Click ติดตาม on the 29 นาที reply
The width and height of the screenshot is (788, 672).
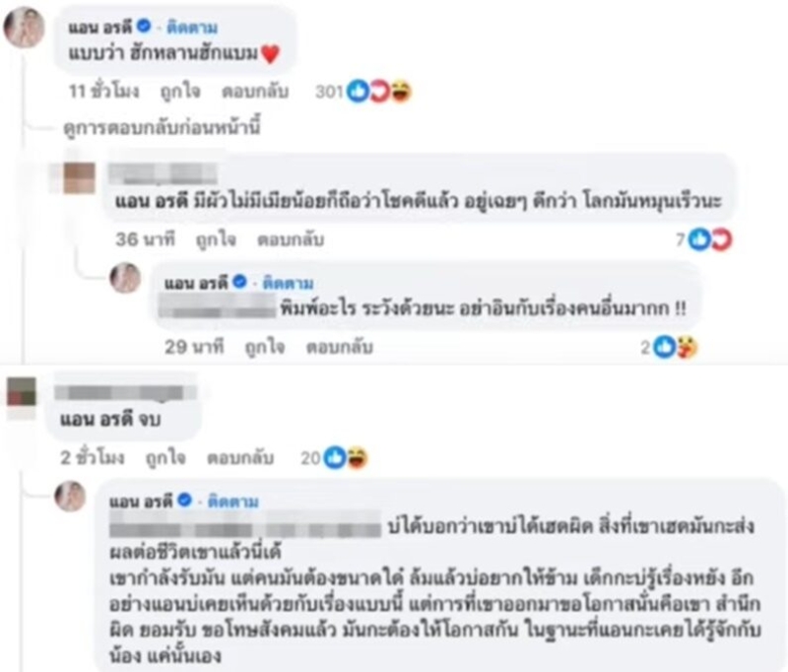coord(288,283)
